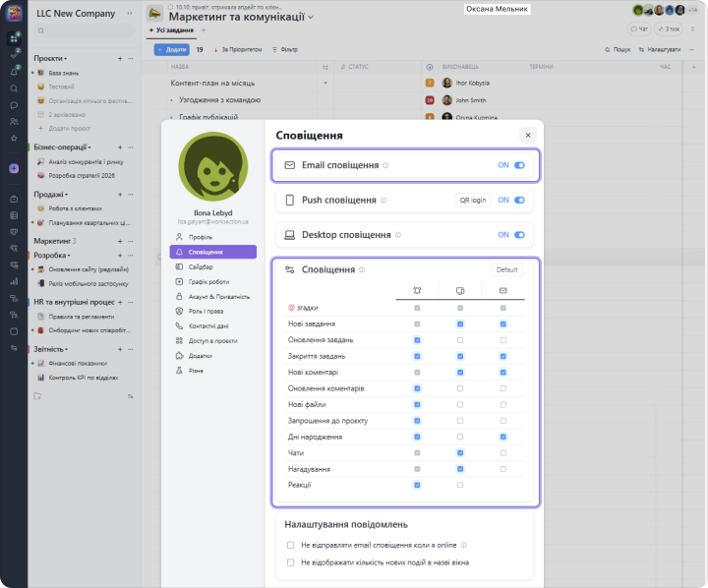Click the email envelope column icon in table
The image size is (708, 588).
point(502,291)
